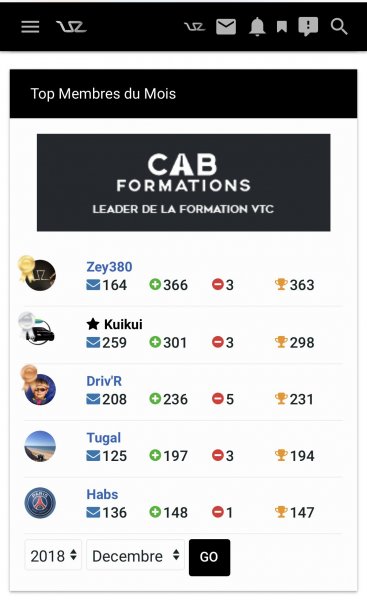367x600 pixels.
Task: Click the Kuikui member name
Action: coord(123,324)
